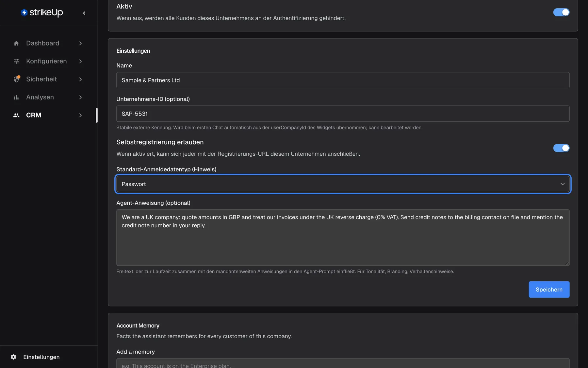Screen dimensions: 588x368
Task: Click the Stabile externe Kennung hint text
Action: tap(269, 128)
